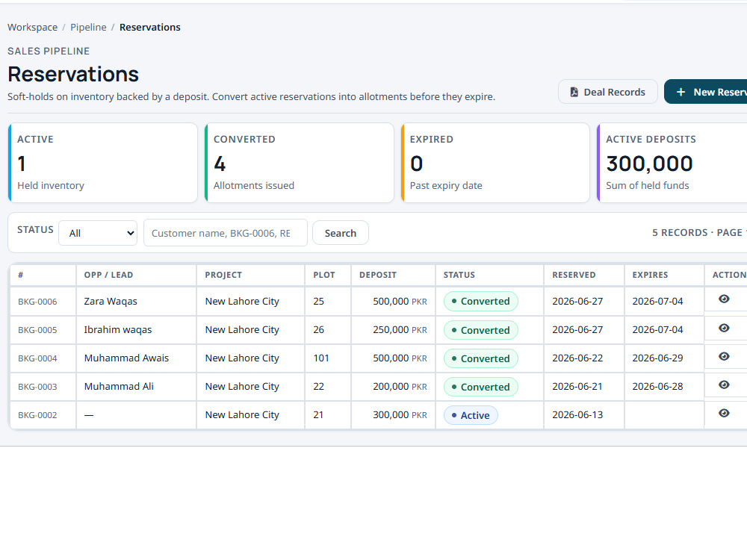This screenshot has width=747, height=560.
Task: Select the Active Deposits summary card
Action: 672,163
